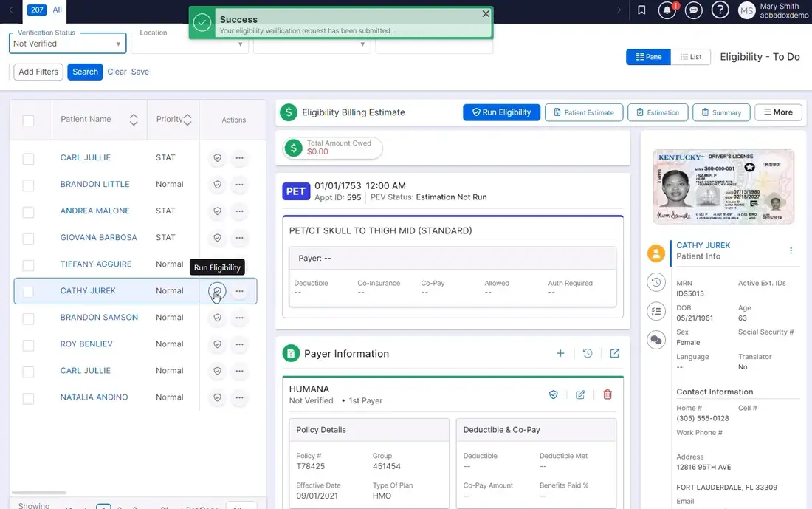Screen dimensions: 812x509
Task: Click the Run Eligibility button
Action: tap(501, 112)
